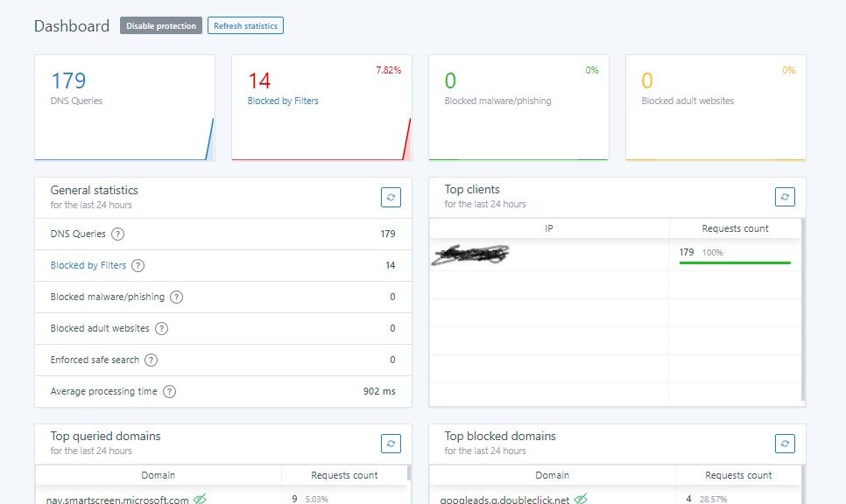Viewport: 846px width, 504px height.
Task: Click the 179 requests count in Top clients
Action: click(x=687, y=252)
